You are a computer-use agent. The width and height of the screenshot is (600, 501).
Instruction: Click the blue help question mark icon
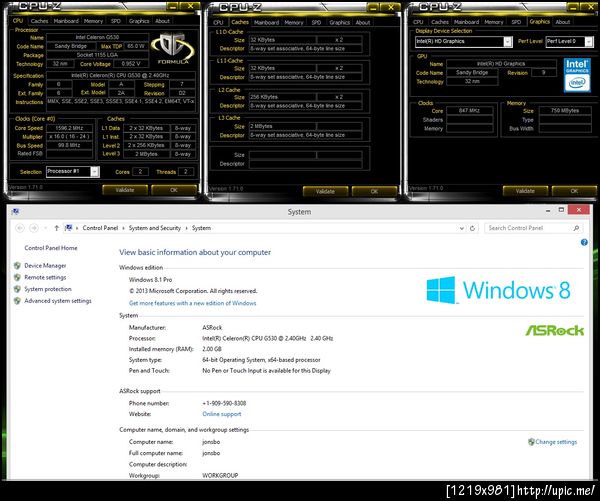584,242
